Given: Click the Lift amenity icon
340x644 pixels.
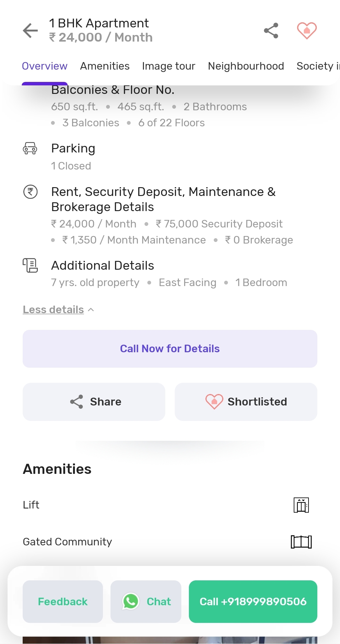Looking at the screenshot, I should [301, 505].
